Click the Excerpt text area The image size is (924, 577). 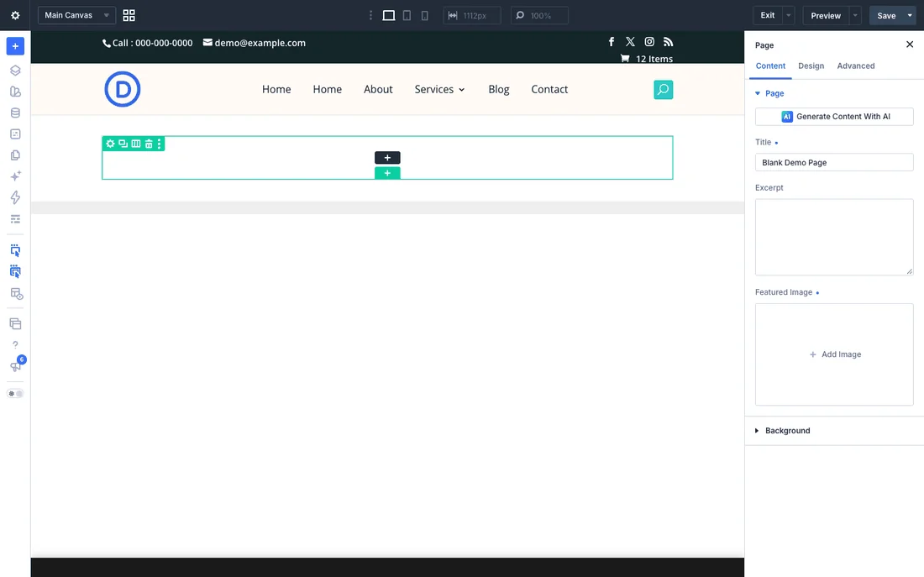click(834, 237)
